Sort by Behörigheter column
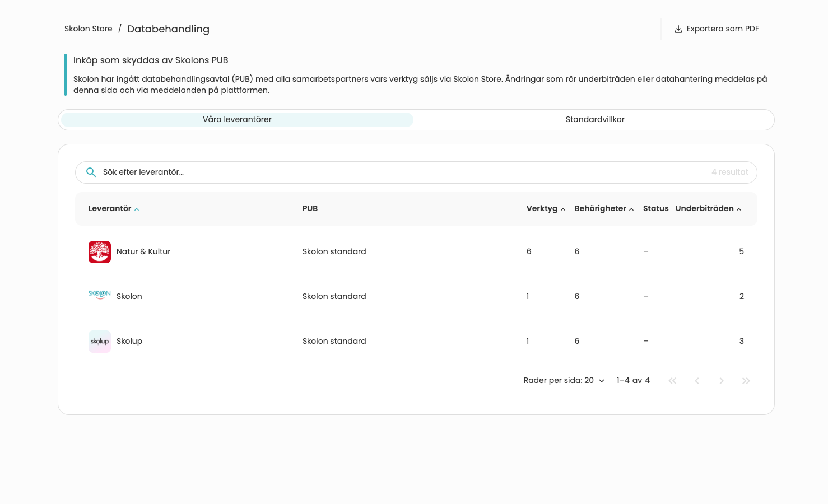The width and height of the screenshot is (828, 504). [604, 208]
